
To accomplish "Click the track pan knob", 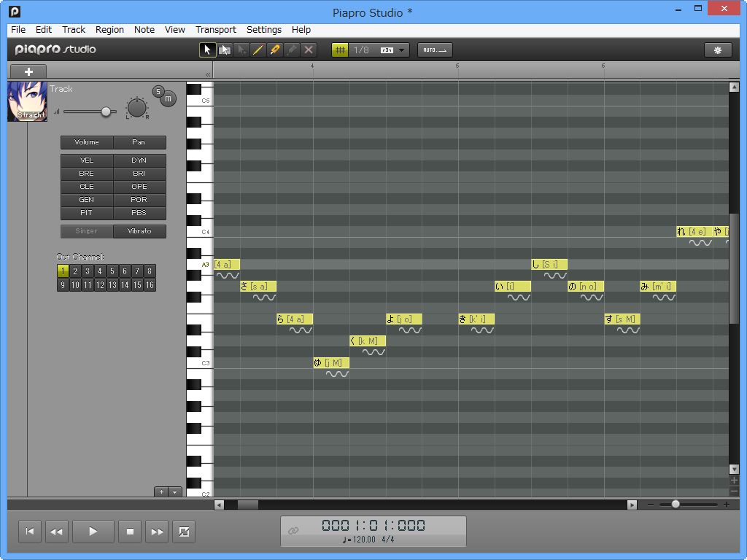I will 137,108.
